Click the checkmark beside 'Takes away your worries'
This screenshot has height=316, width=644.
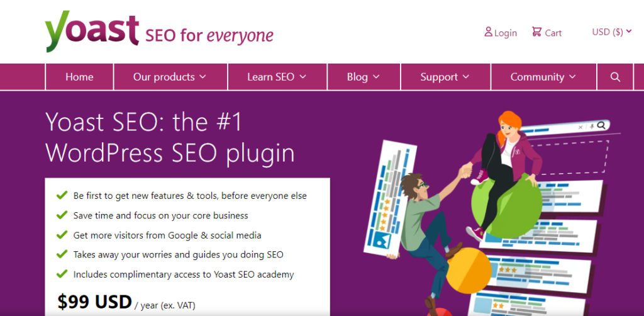62,254
